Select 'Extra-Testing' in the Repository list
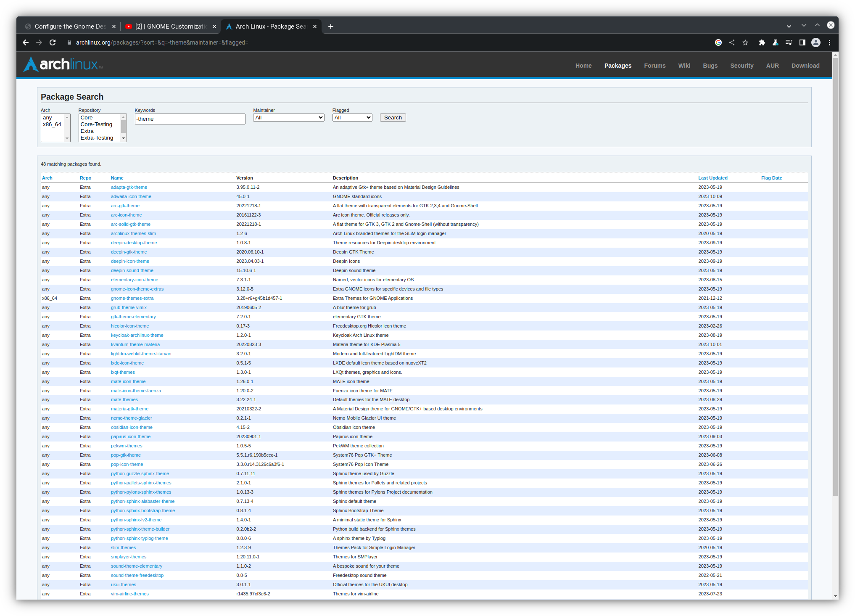The width and height of the screenshot is (855, 616). coord(100,138)
